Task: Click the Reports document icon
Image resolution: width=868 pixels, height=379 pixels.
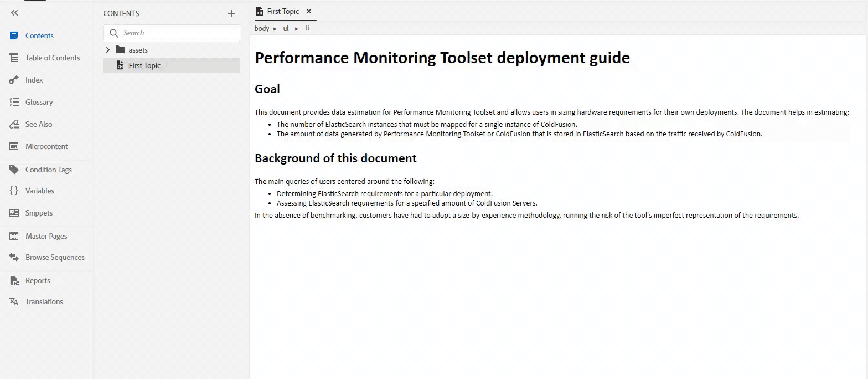Action: tap(14, 280)
